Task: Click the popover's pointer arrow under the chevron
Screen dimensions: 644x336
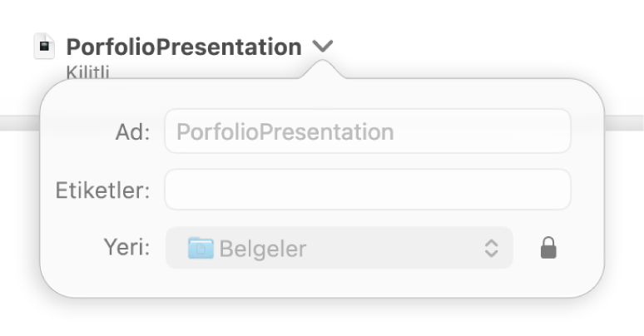Action: (x=323, y=69)
